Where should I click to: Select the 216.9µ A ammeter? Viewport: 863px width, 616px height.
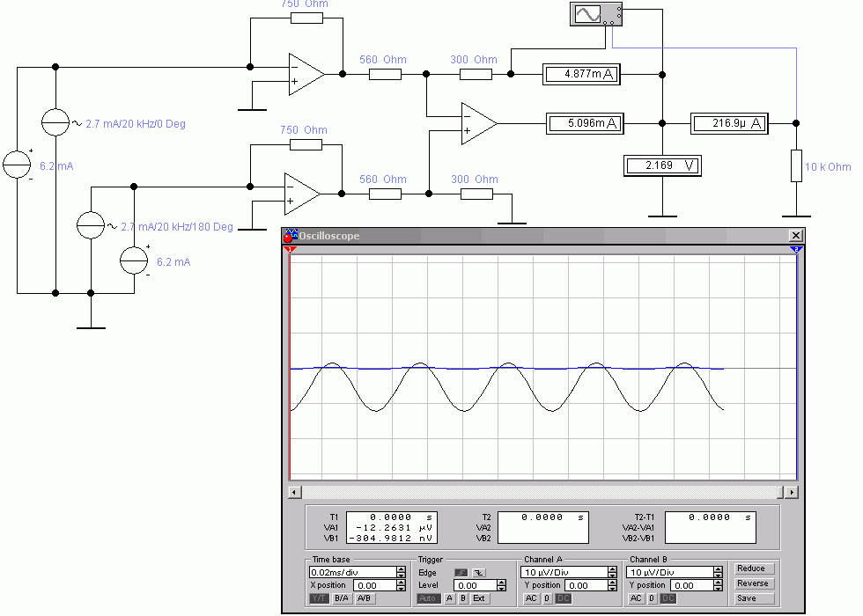coord(728,124)
